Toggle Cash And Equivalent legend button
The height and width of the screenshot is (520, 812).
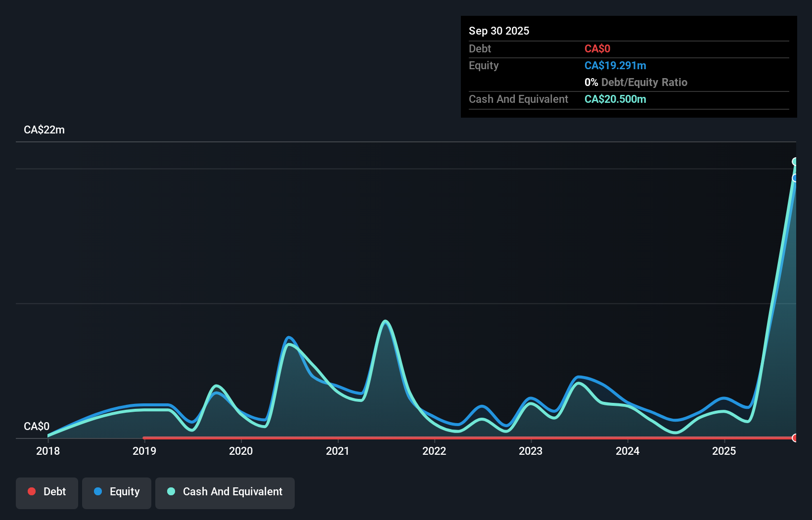click(x=225, y=493)
